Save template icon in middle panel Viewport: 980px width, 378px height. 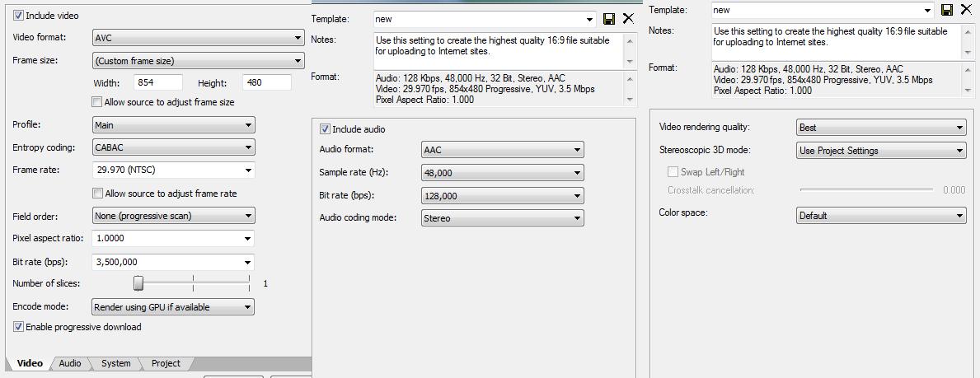[609, 20]
